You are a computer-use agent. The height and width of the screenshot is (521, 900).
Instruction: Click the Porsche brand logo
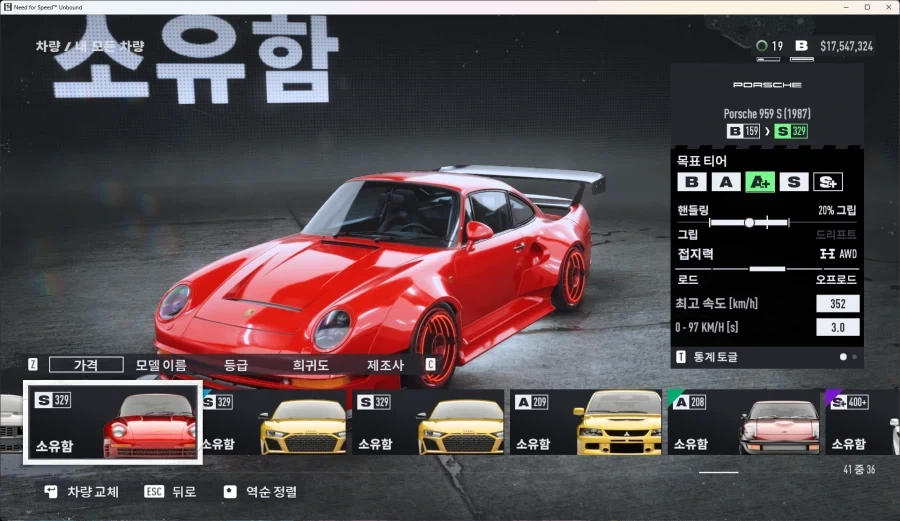coord(767,85)
